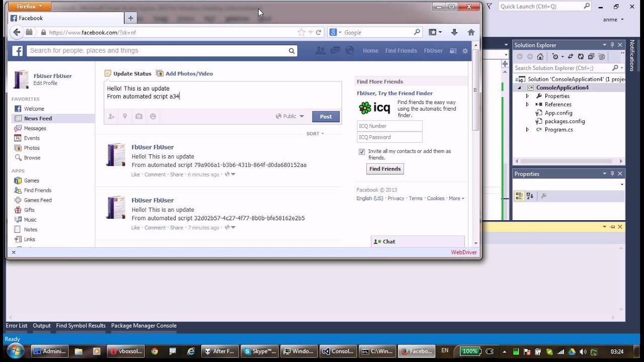Click the Home icon in Solution Explorer toolbar
Viewport: 644px width, 362px height.
coord(540,57)
